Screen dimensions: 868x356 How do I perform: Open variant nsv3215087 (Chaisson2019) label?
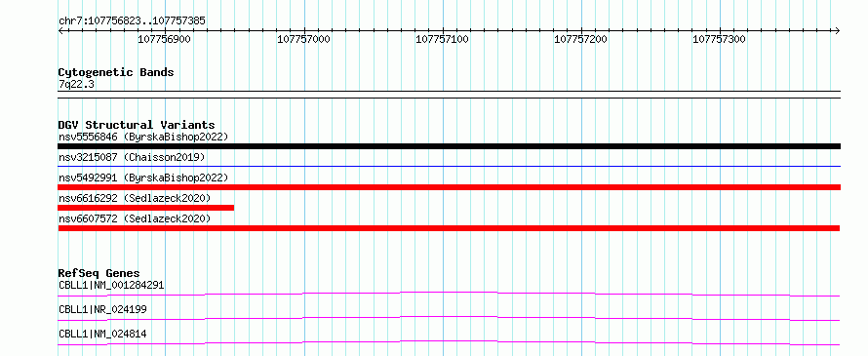132,157
